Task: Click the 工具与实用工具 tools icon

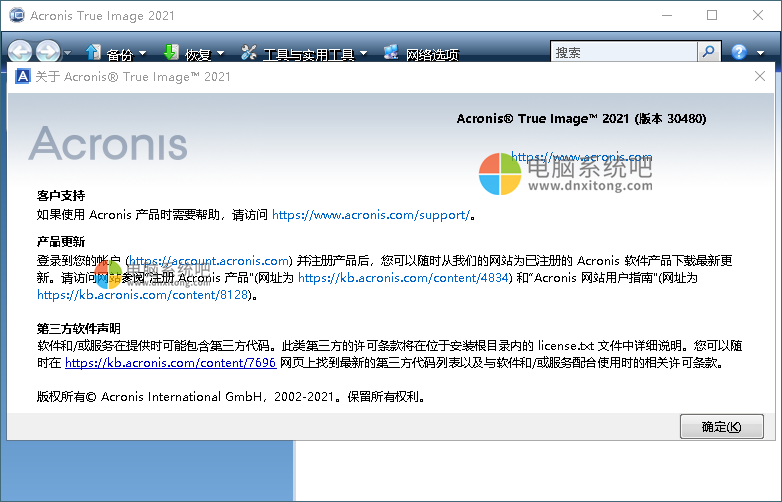Action: coord(248,52)
